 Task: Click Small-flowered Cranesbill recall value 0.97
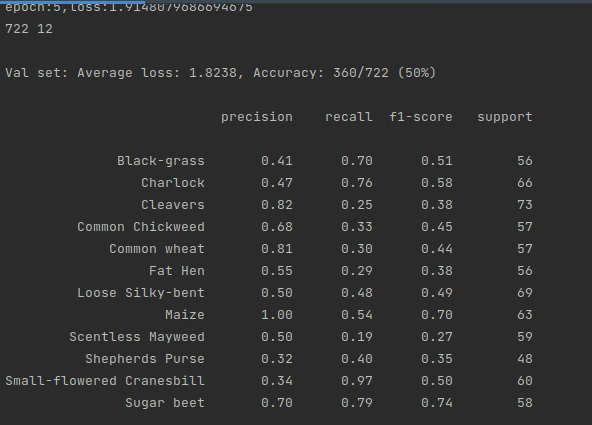pos(357,380)
